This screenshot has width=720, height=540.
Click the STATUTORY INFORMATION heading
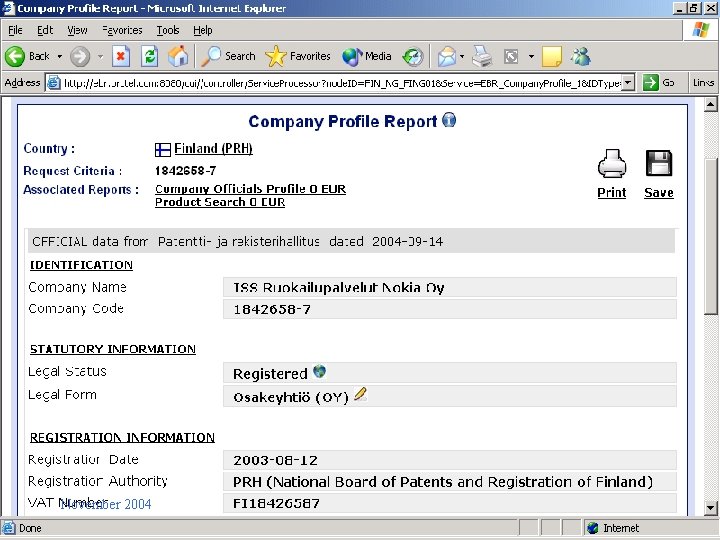pos(113,349)
